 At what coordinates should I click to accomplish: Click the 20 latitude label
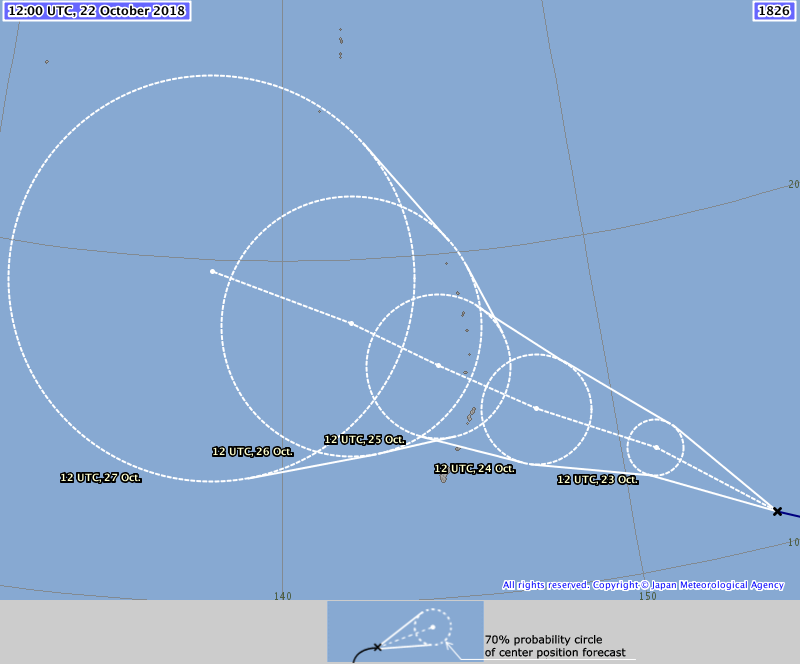pyautogui.click(x=794, y=184)
